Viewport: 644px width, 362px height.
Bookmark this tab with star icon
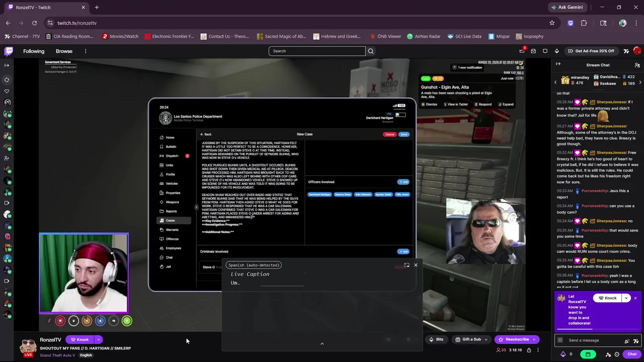click(552, 23)
